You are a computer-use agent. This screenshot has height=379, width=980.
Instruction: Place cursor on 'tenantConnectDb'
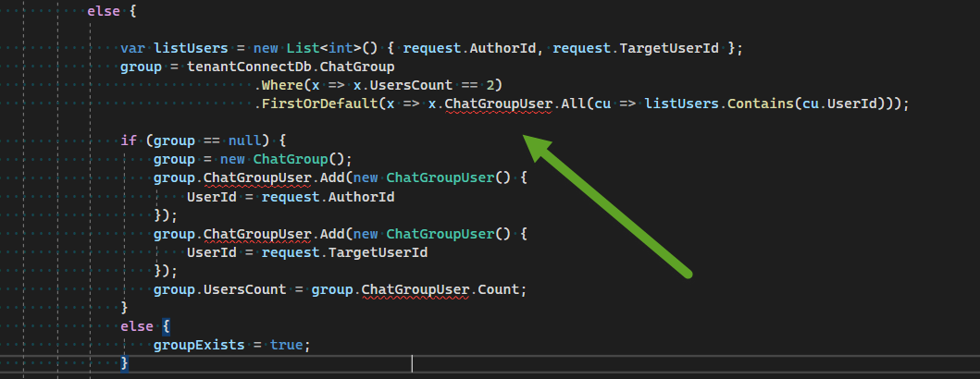tap(248, 67)
